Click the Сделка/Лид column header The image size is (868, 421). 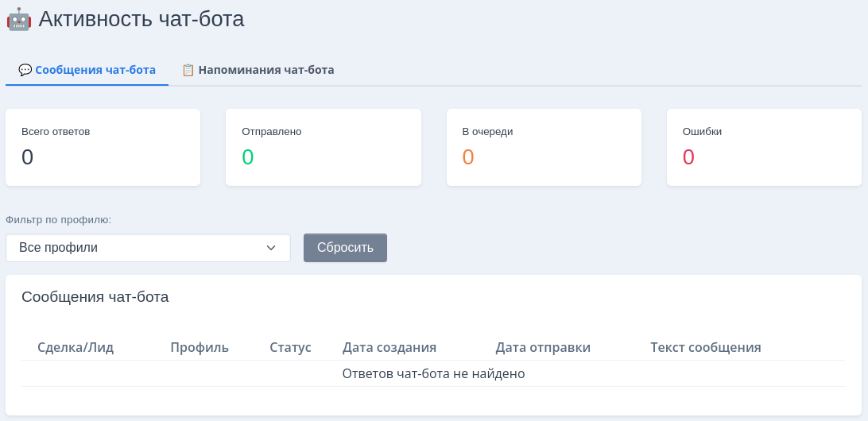coord(76,347)
